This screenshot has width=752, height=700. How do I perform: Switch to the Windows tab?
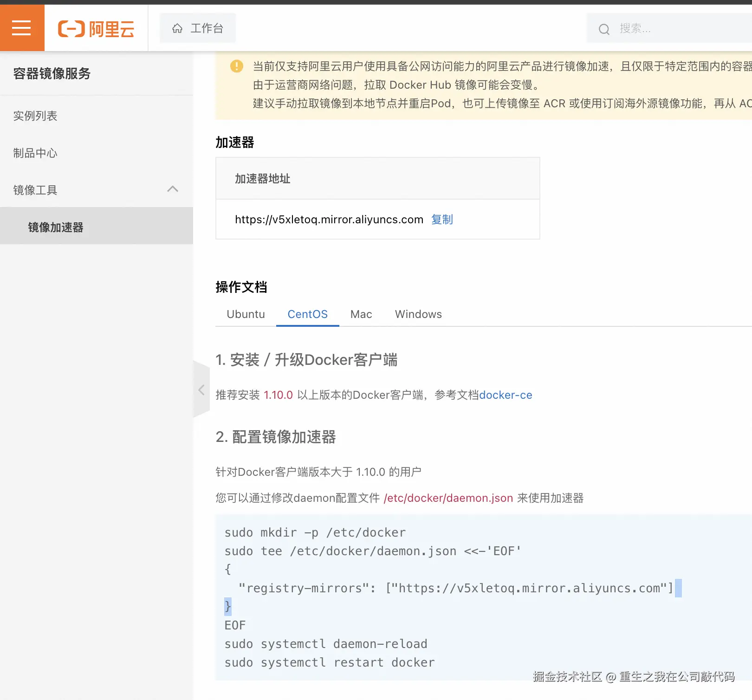click(x=418, y=314)
